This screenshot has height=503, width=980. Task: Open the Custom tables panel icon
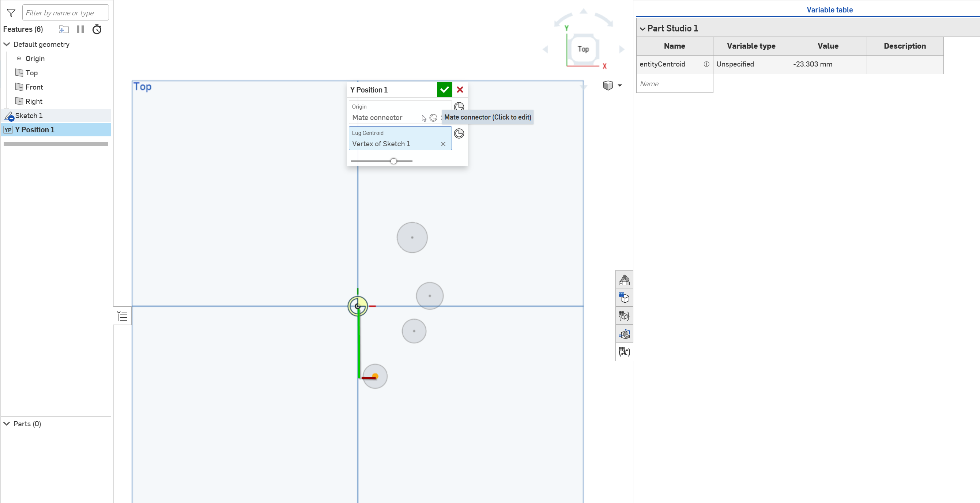coord(624,315)
